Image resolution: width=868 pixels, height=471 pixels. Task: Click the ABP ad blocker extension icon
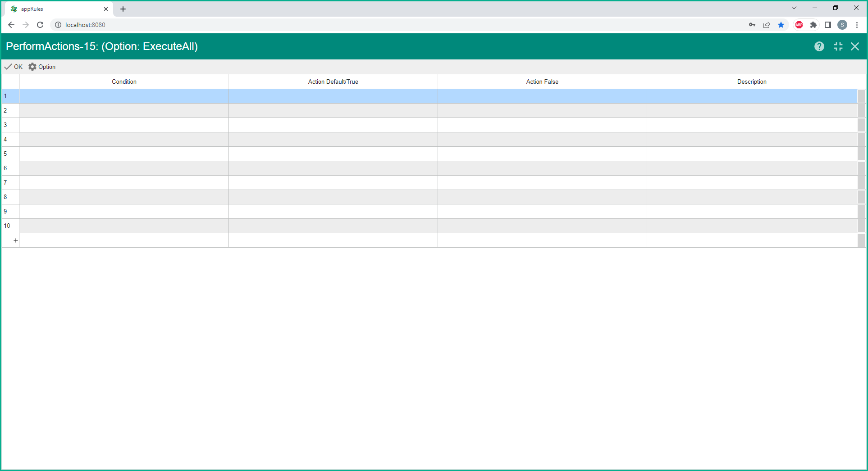tap(799, 25)
